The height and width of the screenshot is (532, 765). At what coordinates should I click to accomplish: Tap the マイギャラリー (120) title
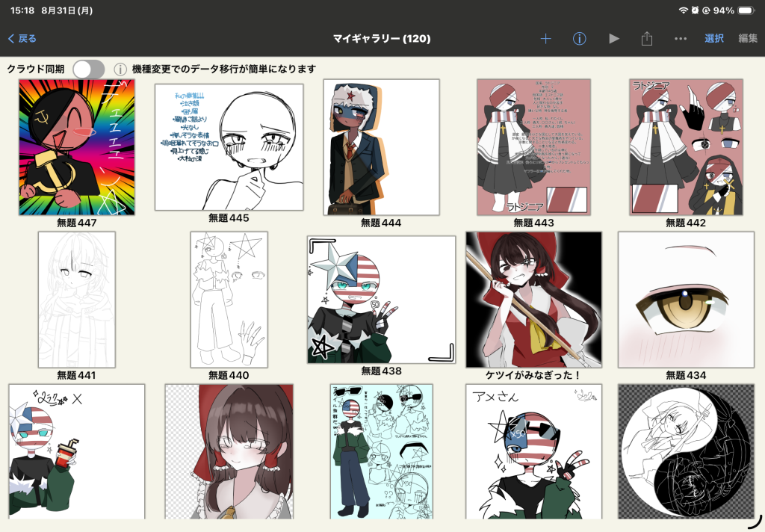click(x=382, y=39)
